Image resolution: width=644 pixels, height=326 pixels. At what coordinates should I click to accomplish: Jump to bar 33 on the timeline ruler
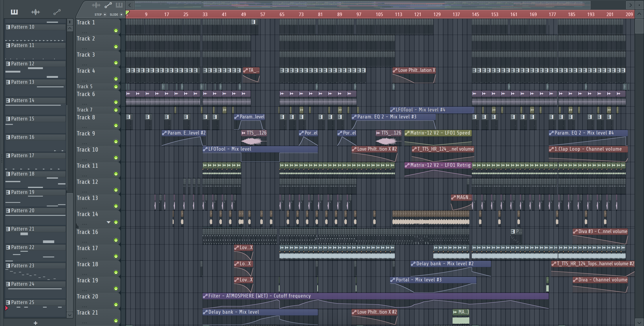[205, 14]
